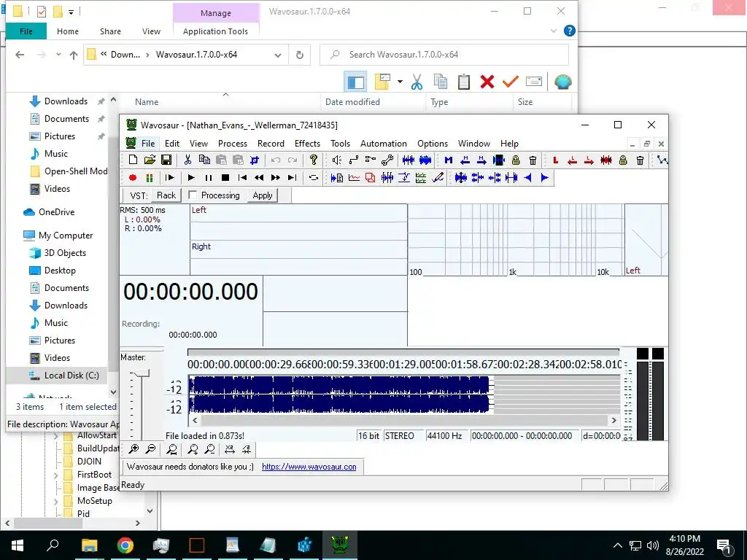This screenshot has height=560, width=747.
Task: Create a new file in Wavosaur toolbar
Action: (x=133, y=160)
